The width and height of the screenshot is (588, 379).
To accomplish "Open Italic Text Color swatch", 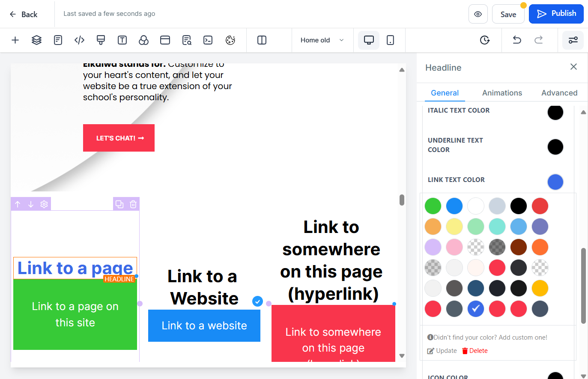I will [555, 112].
